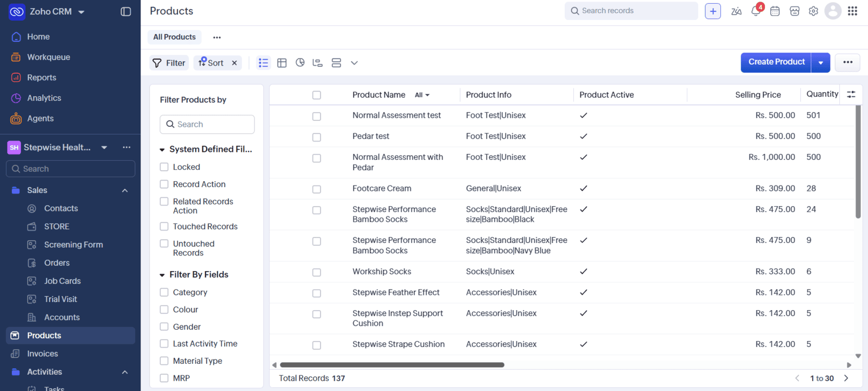Open the apps grid launcher

point(852,11)
